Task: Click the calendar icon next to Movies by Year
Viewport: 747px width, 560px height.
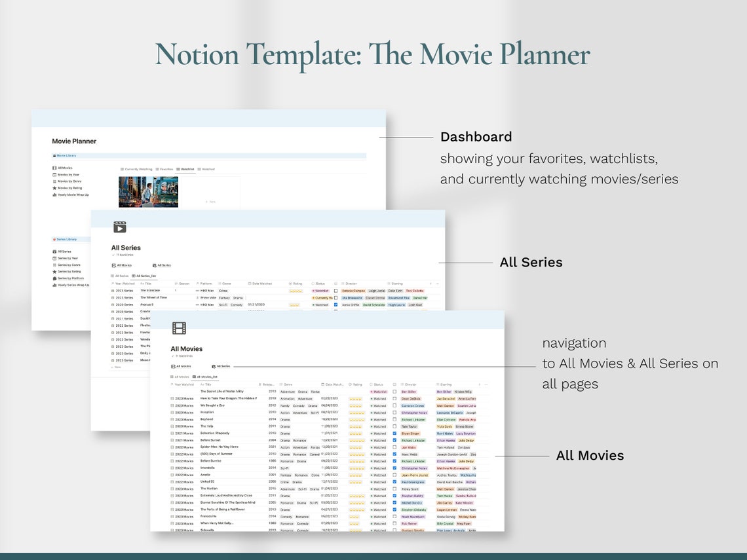Action: coord(53,174)
